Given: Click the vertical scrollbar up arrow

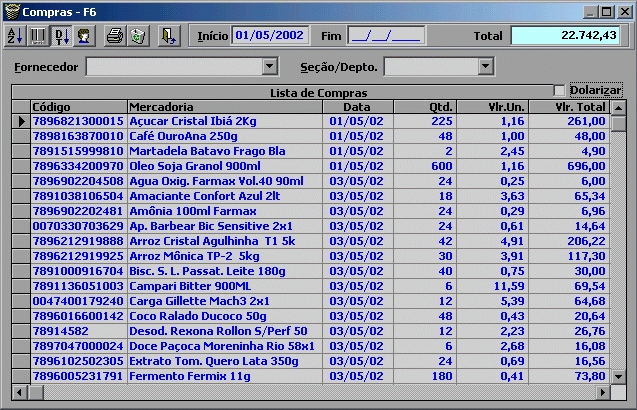Looking at the screenshot, I should (x=618, y=108).
